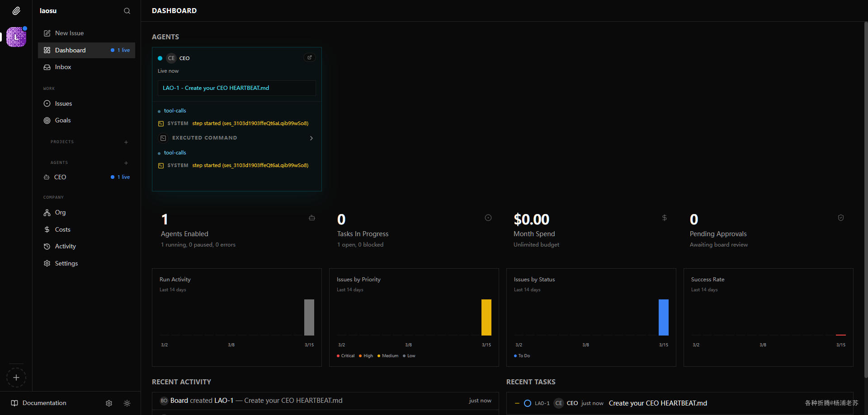Open LAO-1 Create your CEO HEARTBEAT.md task
The height and width of the screenshot is (415, 868).
pos(237,88)
